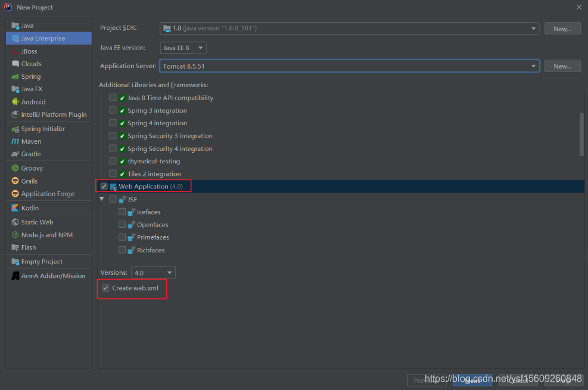Open the Java EE version dropdown
Image resolution: width=588 pixels, height=390 pixels.
coord(183,48)
